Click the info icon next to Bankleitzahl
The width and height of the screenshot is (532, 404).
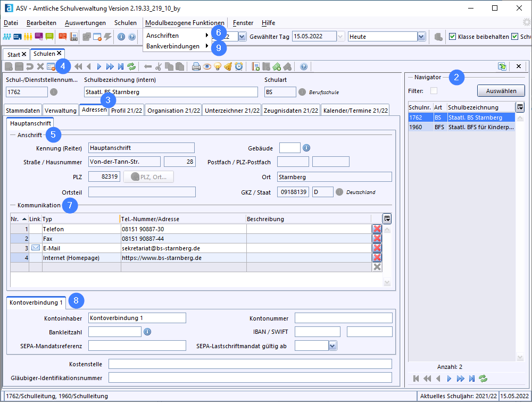point(147,332)
